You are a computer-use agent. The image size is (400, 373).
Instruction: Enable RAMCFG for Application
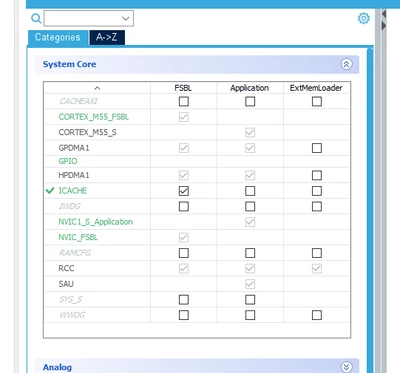250,253
